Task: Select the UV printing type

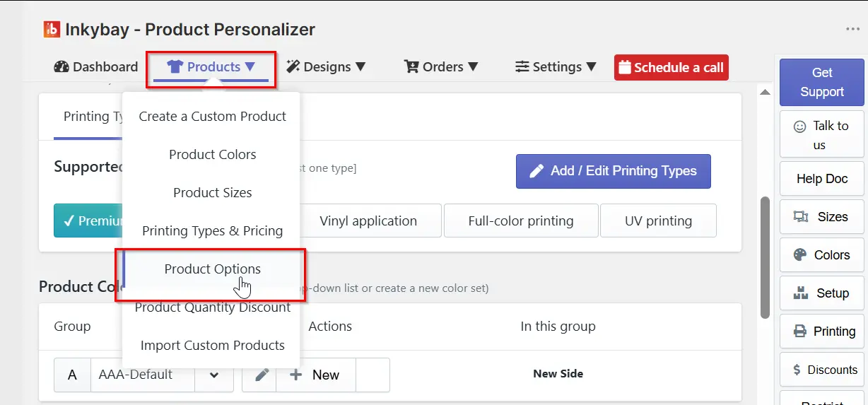Action: tap(658, 221)
